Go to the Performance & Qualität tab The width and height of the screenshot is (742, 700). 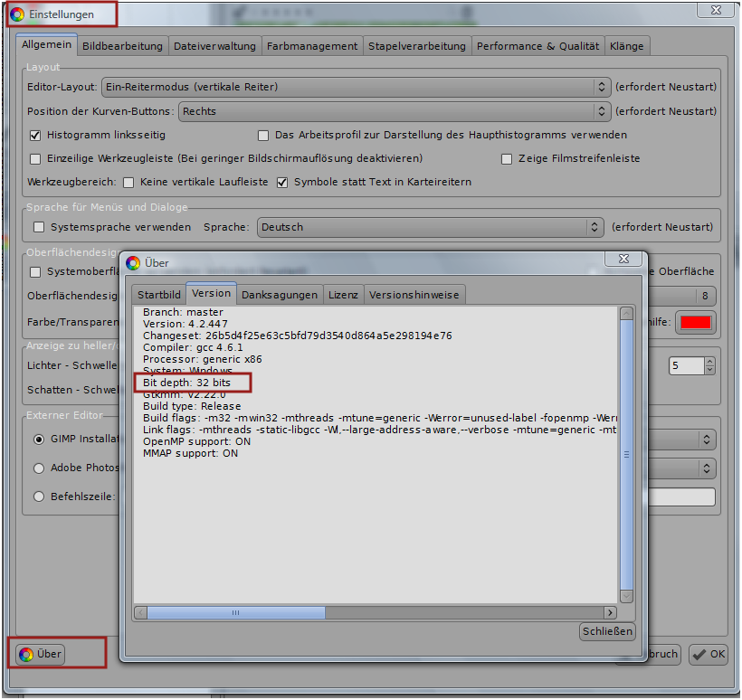[538, 46]
